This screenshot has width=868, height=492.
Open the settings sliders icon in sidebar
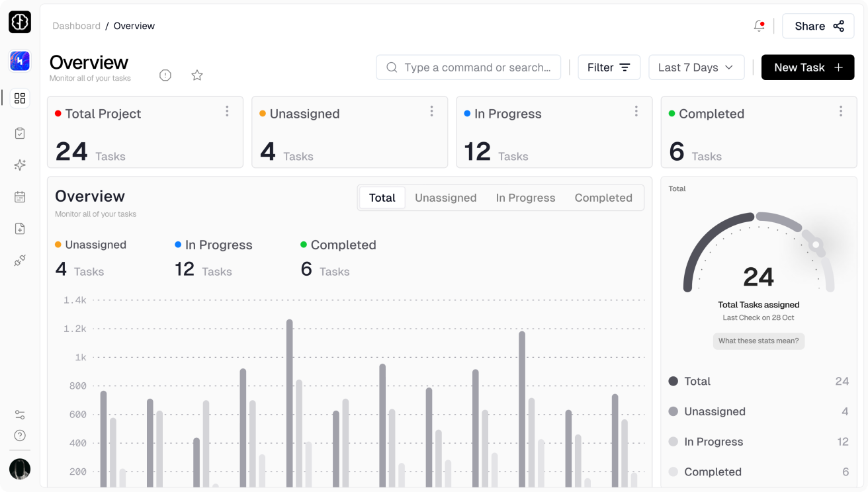click(x=20, y=415)
